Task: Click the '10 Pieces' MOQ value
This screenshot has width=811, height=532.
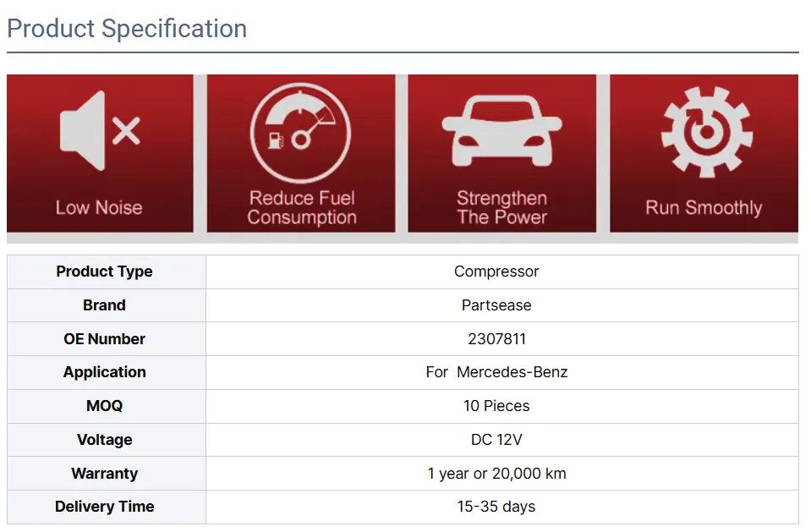Action: click(x=496, y=406)
